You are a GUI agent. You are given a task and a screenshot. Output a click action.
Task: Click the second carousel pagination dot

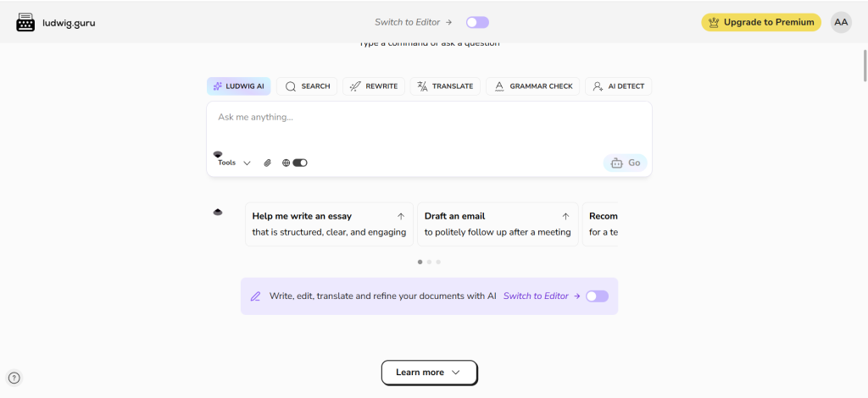pos(429,262)
